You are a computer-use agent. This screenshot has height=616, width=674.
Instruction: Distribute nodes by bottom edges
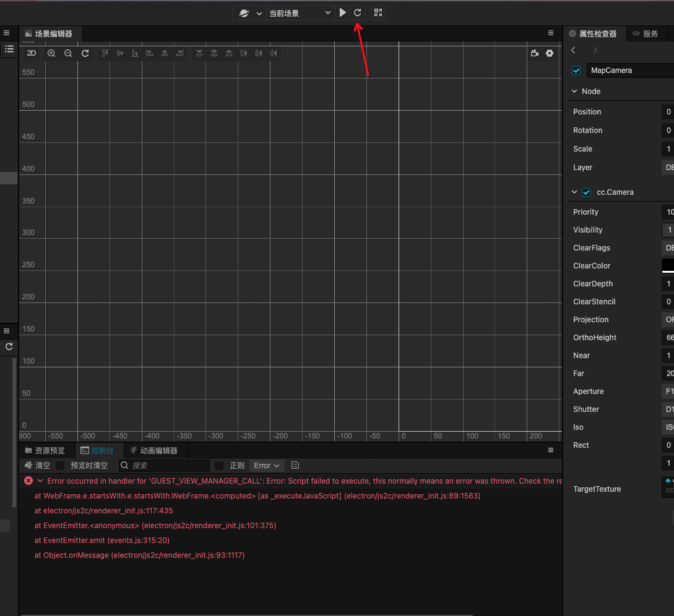coord(228,53)
